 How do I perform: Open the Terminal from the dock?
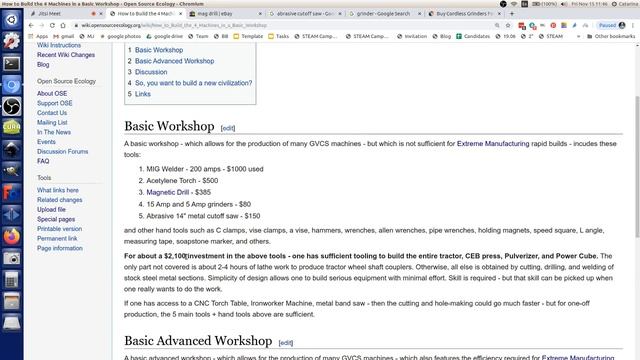[x=11, y=63]
